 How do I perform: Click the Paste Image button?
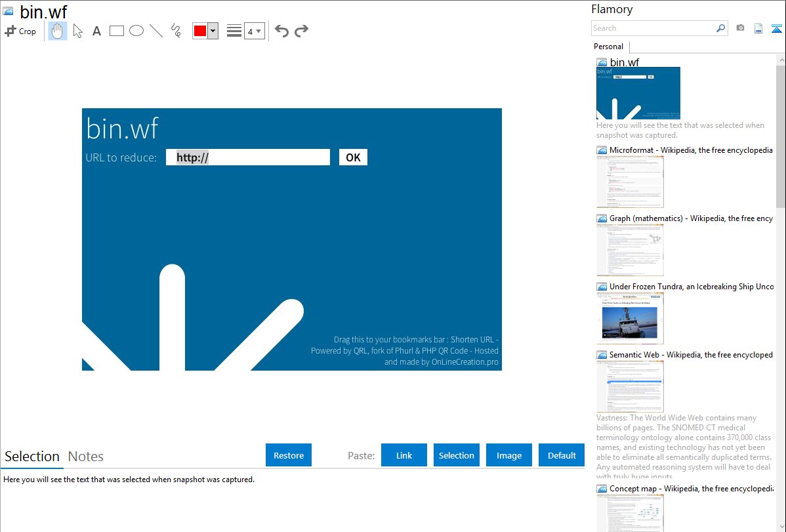(x=508, y=455)
